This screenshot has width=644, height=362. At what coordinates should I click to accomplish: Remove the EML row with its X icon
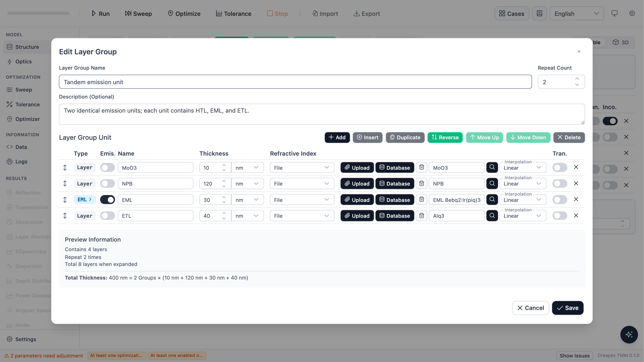[576, 199]
